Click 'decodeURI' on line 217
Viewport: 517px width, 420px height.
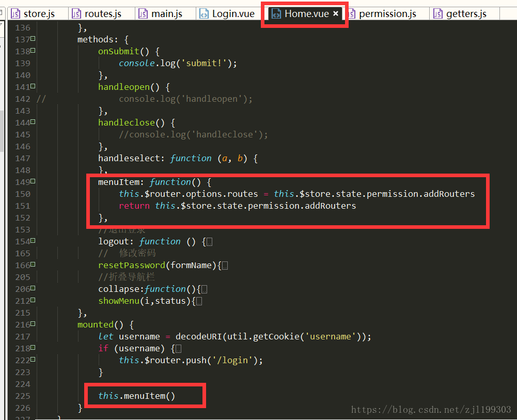click(x=199, y=337)
